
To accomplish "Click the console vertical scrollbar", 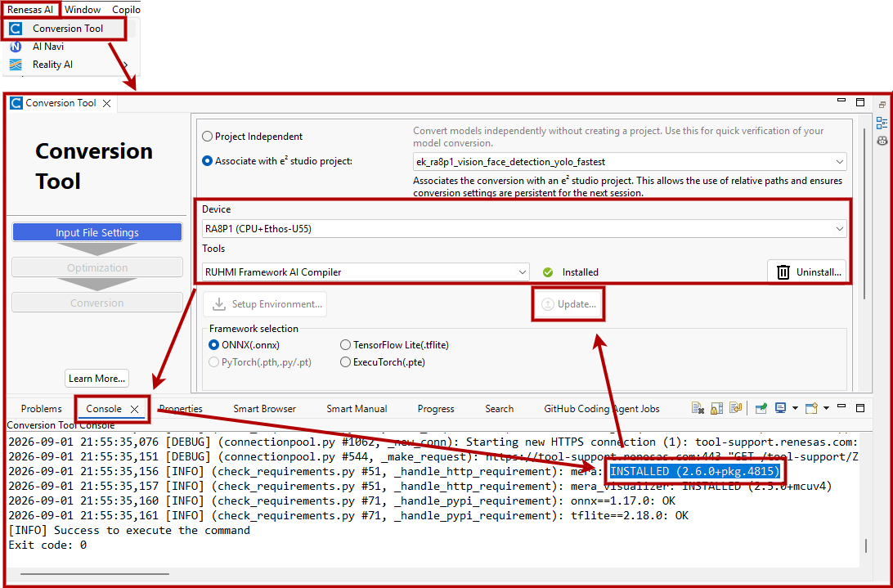I will (x=866, y=545).
